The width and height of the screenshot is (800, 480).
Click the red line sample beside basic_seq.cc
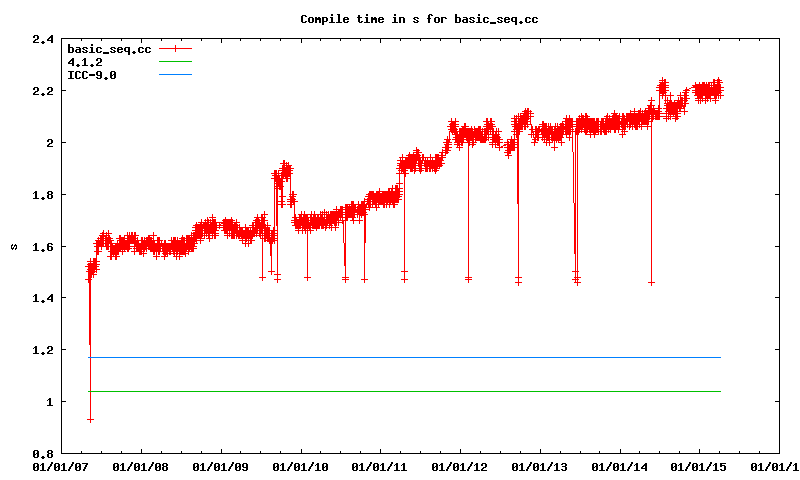[x=174, y=49]
